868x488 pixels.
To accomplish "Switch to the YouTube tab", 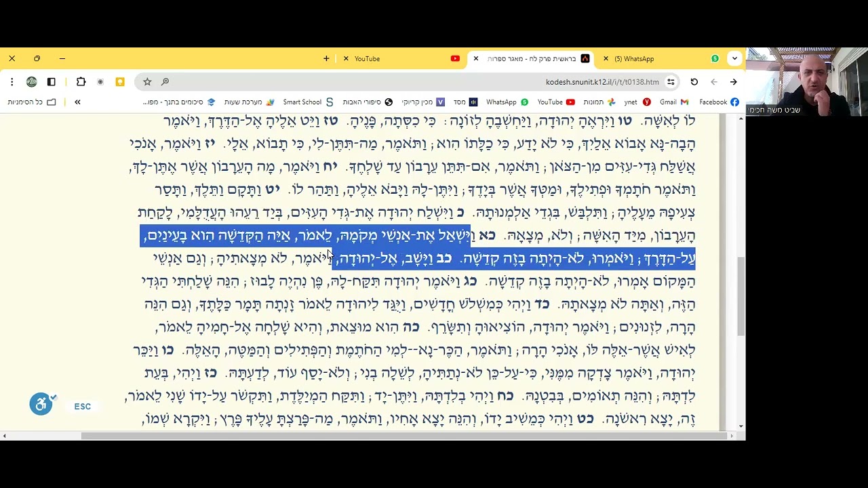I will pos(400,59).
